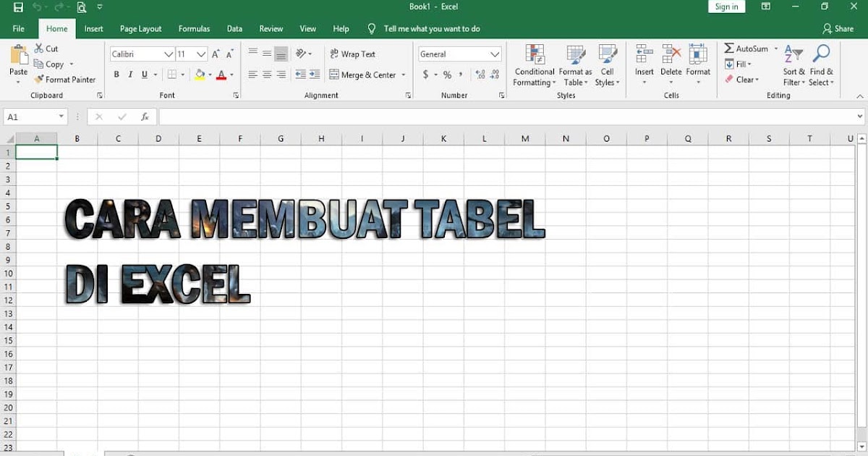Apply bold formatting with the B icon
Viewport: 868px width, 456px height.
(116, 74)
